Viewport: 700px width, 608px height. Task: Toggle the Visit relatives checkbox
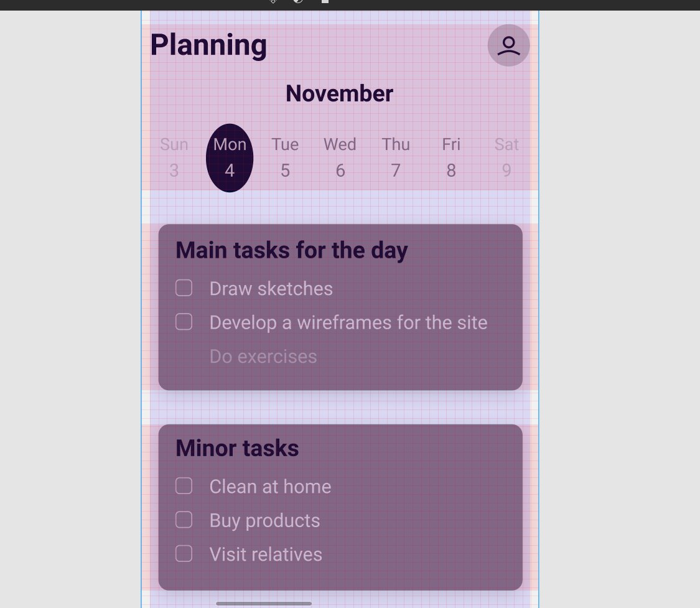(184, 553)
